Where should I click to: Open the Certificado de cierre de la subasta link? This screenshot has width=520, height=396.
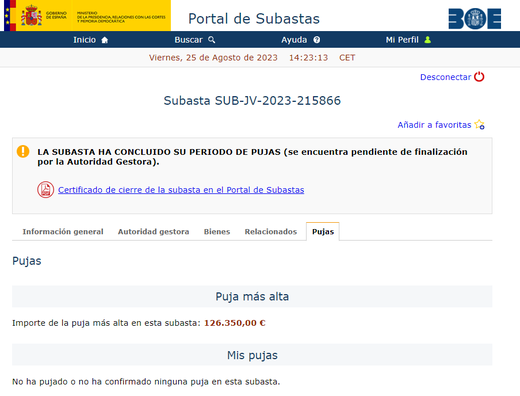coord(181,190)
